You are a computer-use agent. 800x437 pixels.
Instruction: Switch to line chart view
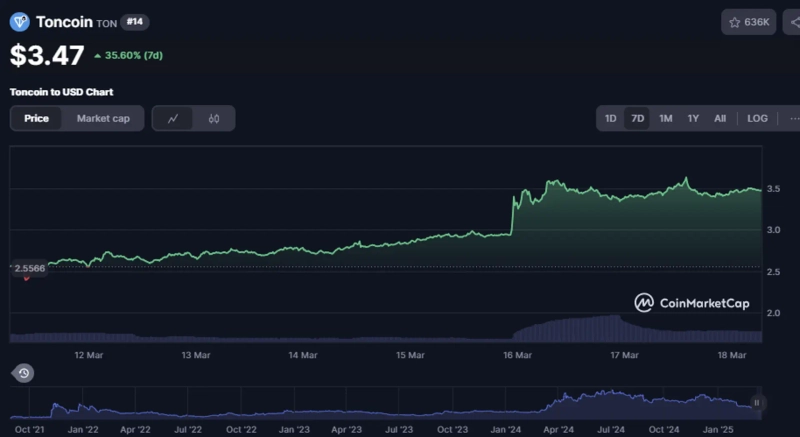click(x=173, y=118)
